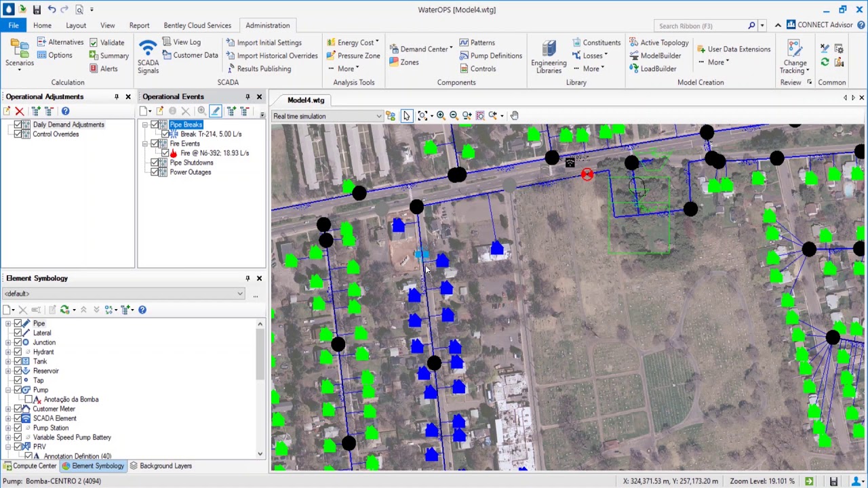Open Bentley Cloud Services tab

coord(197,25)
